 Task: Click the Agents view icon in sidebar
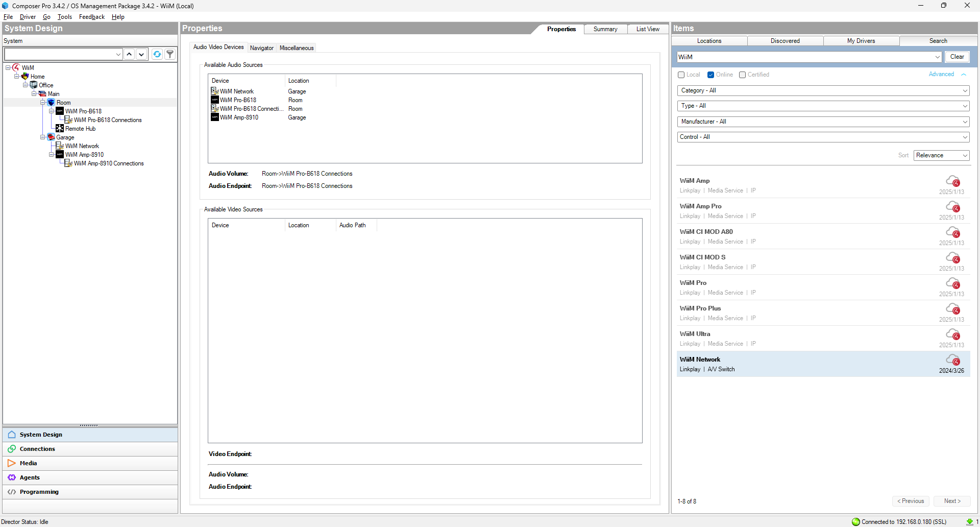point(12,477)
